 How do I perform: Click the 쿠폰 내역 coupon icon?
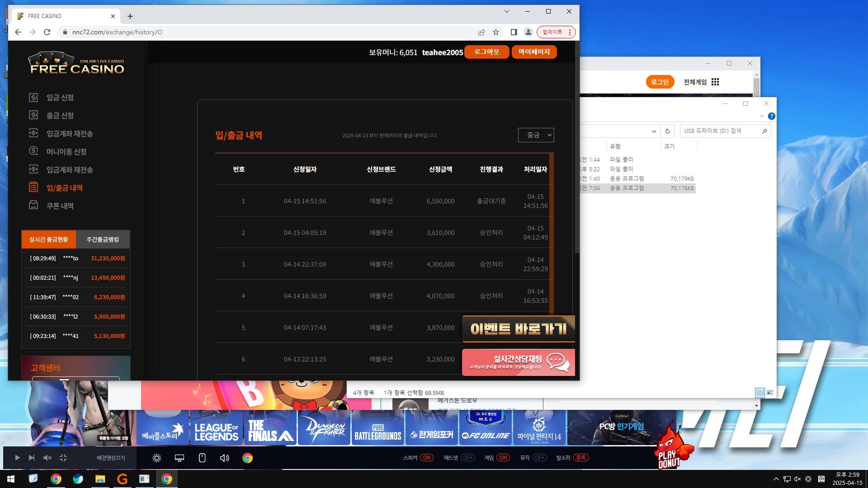(33, 205)
